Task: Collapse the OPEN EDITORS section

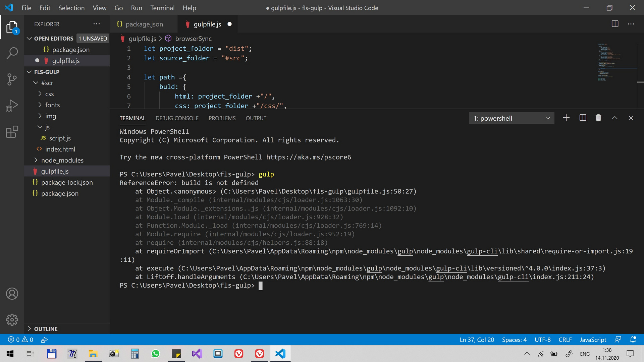Action: click(x=30, y=39)
